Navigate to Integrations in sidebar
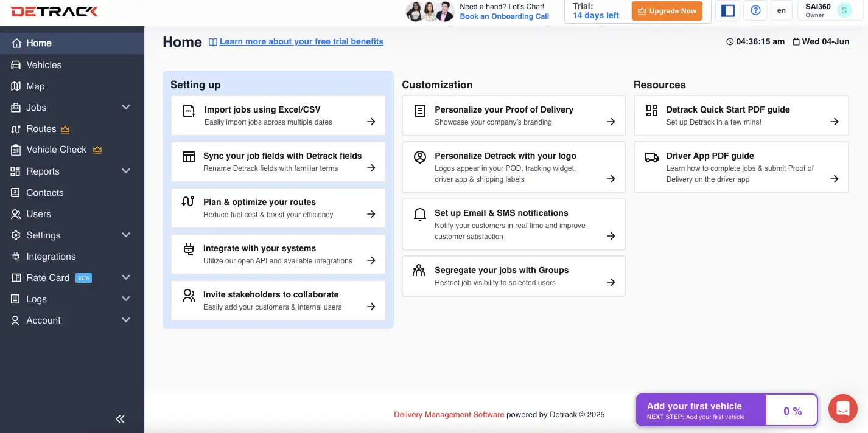The height and width of the screenshot is (433, 868). click(x=72, y=257)
